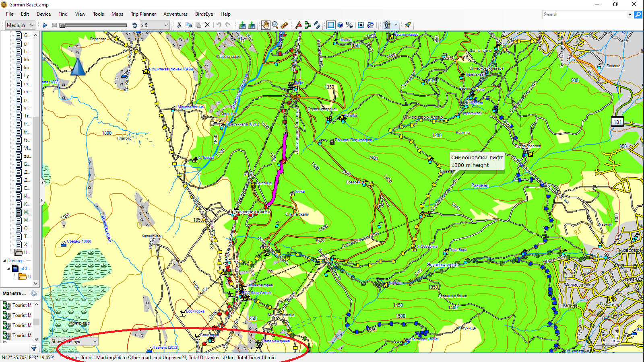
Task: Open the Trip Planner menu
Action: coord(143,14)
